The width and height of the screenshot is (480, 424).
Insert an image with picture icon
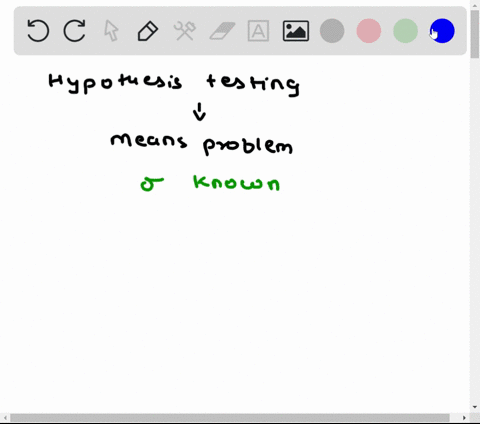pyautogui.click(x=296, y=31)
